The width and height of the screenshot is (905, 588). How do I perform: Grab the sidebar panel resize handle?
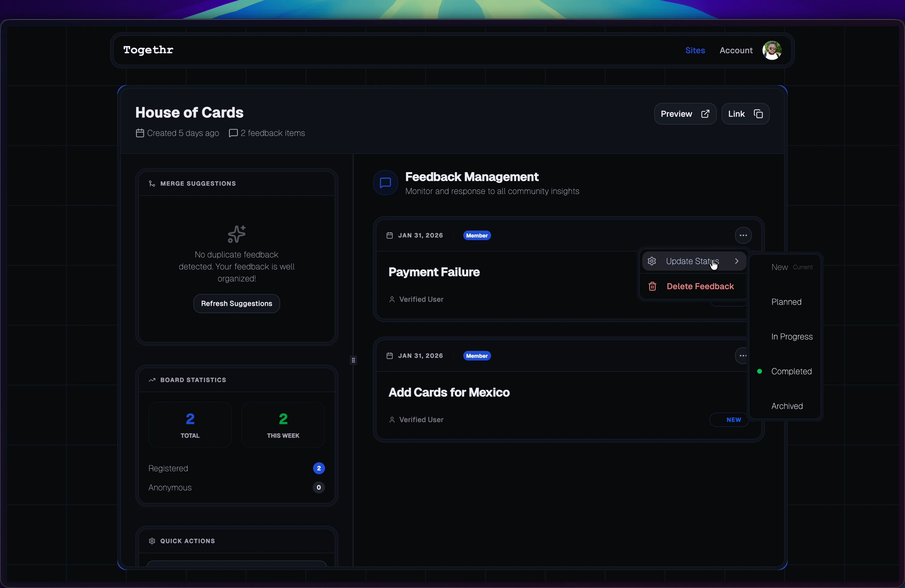click(x=353, y=360)
